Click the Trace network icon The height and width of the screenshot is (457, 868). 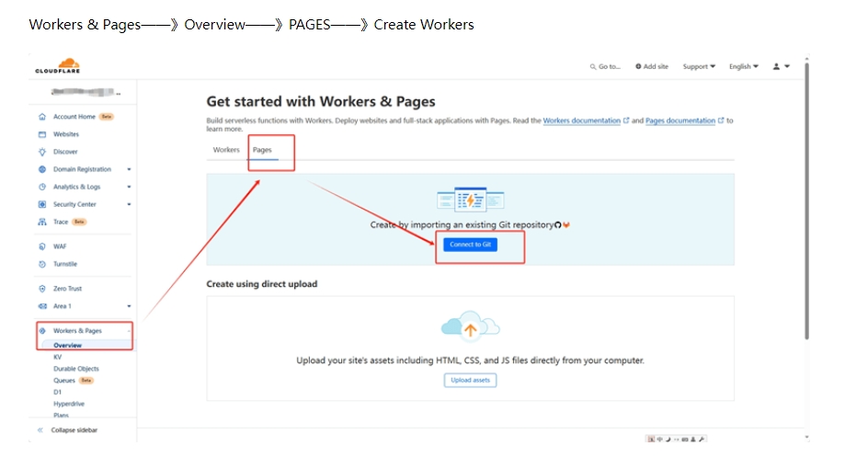42,222
